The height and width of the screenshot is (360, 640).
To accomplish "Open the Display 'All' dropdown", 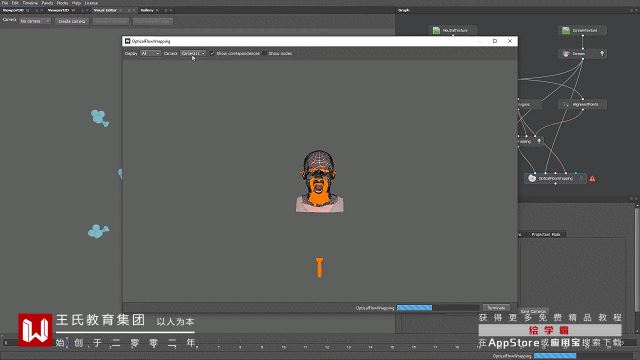I will (150, 53).
